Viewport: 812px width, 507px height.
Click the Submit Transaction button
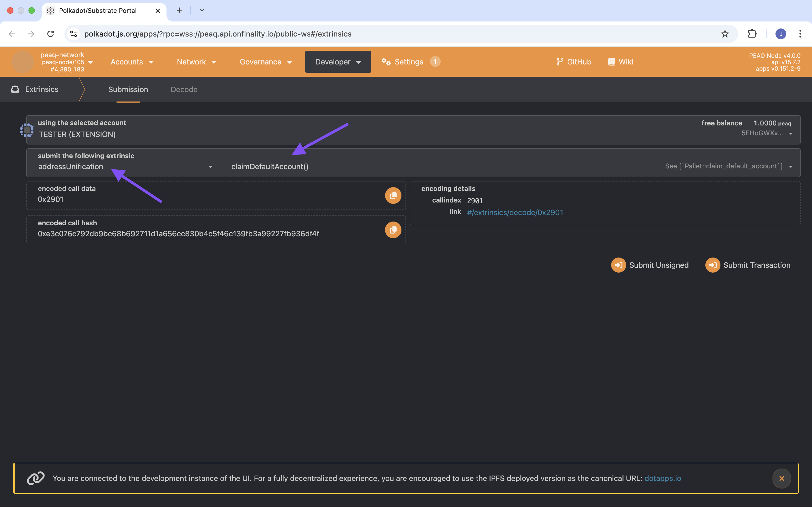tap(748, 265)
